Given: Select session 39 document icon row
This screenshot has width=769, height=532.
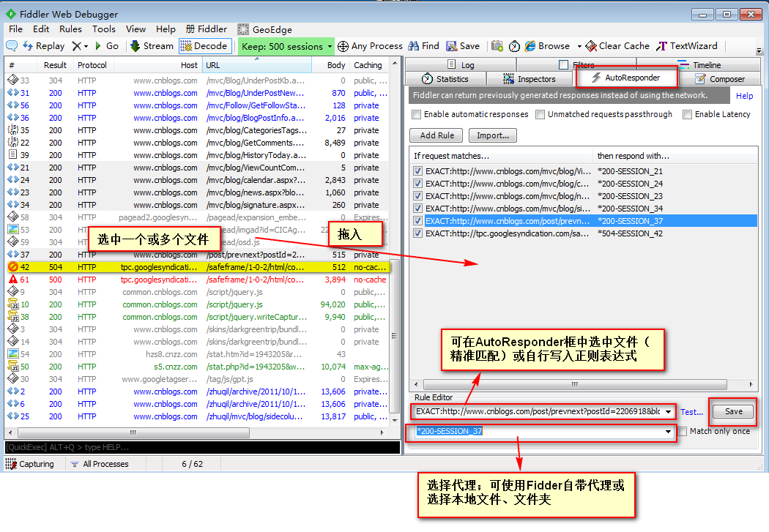Looking at the screenshot, I should tap(198, 155).
